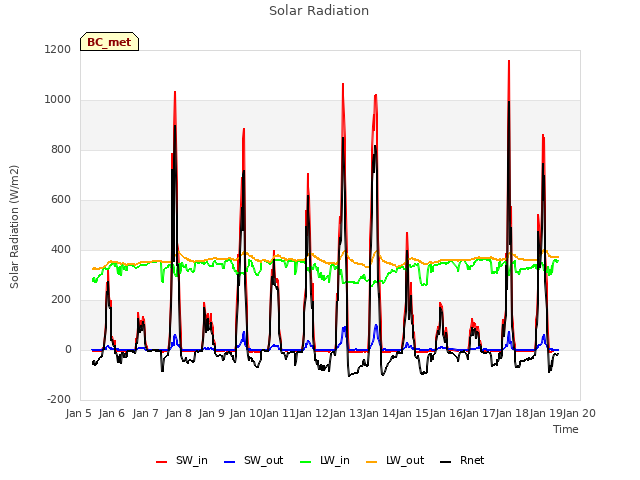Image resolution: width=640 pixels, height=480 pixels.
Task: Click the 0 y-axis value
Action: pyautogui.click(x=68, y=349)
